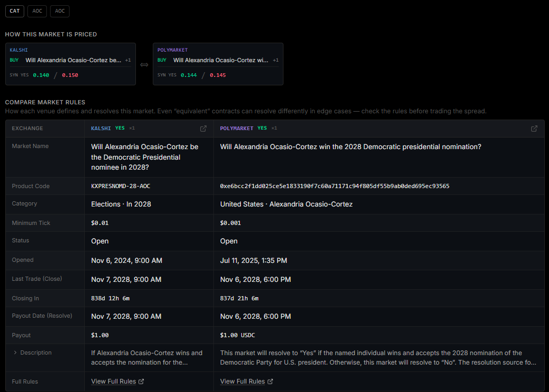Viewport: 549px width, 392px height.
Task: Click Kalshi description text preview
Action: click(146, 357)
